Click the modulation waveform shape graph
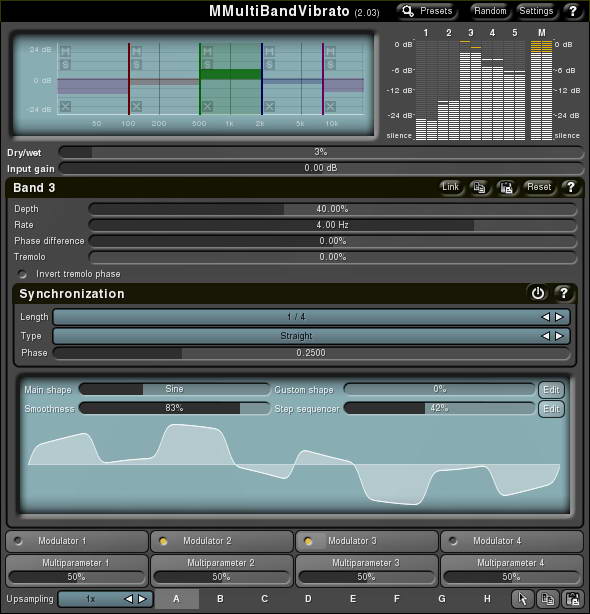 coord(294,465)
